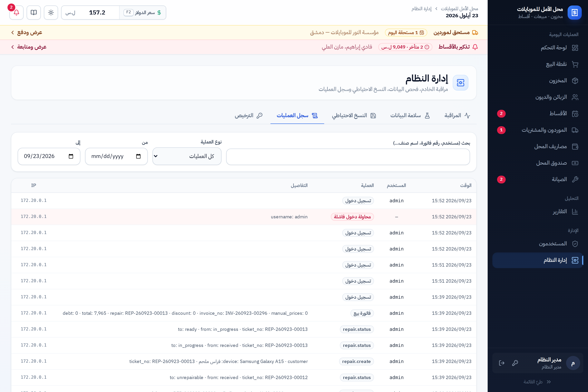The image size is (588, 392).
Task: Open the user guide book icon
Action: click(34, 13)
